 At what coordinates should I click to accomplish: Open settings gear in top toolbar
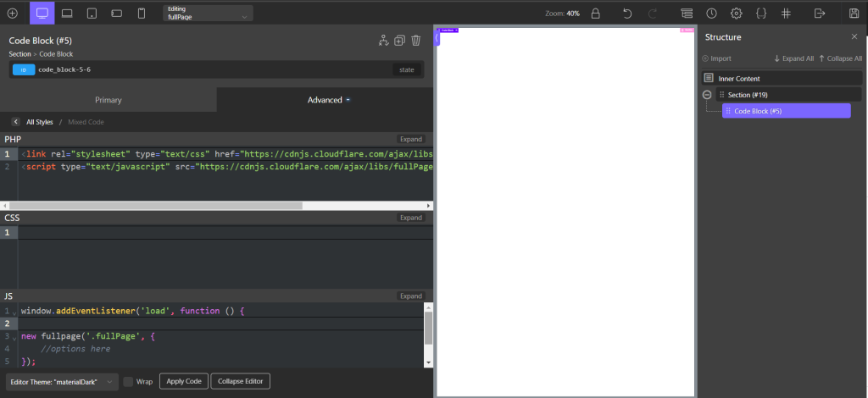click(737, 14)
